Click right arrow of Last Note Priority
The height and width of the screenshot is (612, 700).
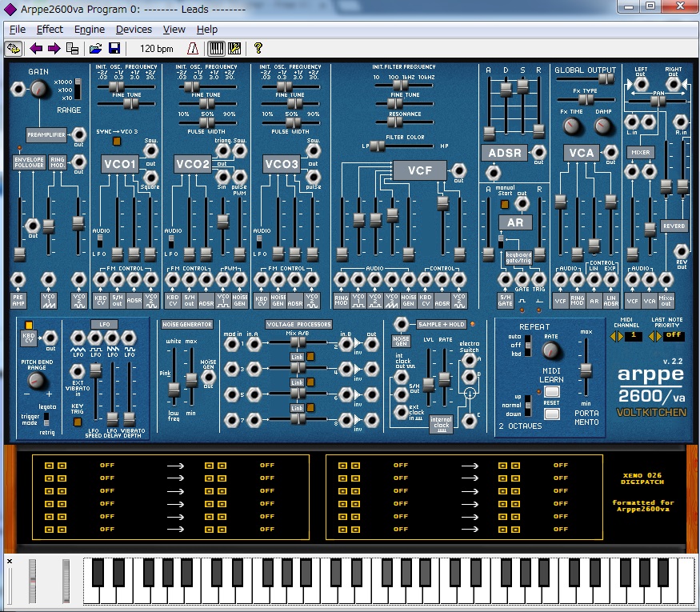coord(658,336)
